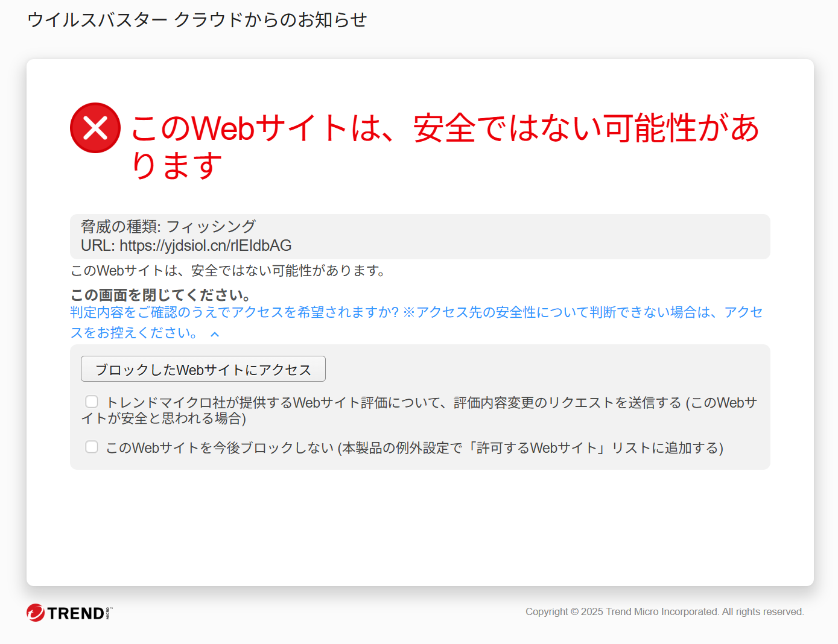Click the Trend Micro logo in footer

click(69, 613)
